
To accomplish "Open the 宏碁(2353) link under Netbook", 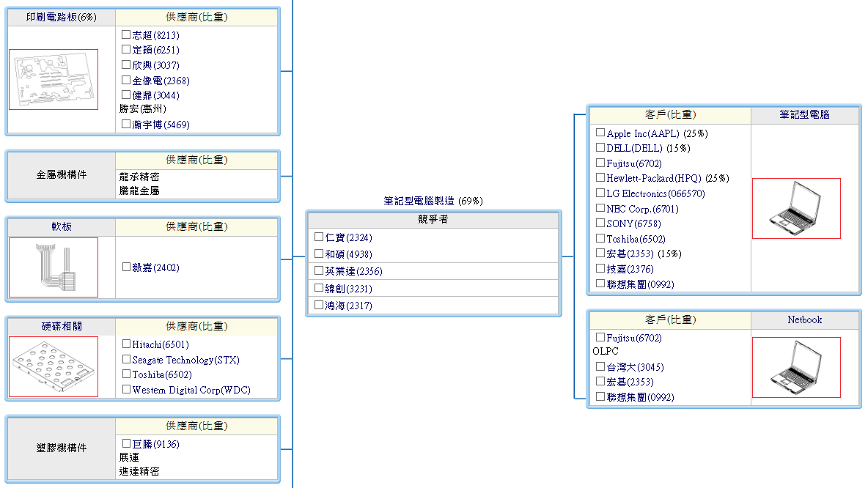I will (630, 382).
